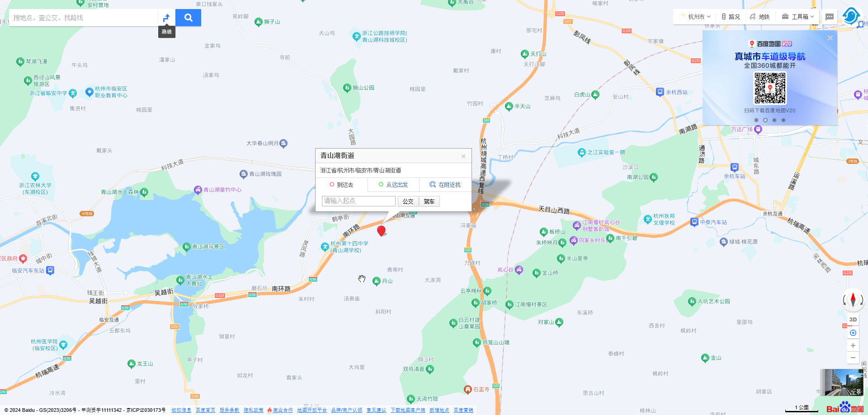
Task: Select the 在附近找 tab in popup
Action: click(x=445, y=185)
